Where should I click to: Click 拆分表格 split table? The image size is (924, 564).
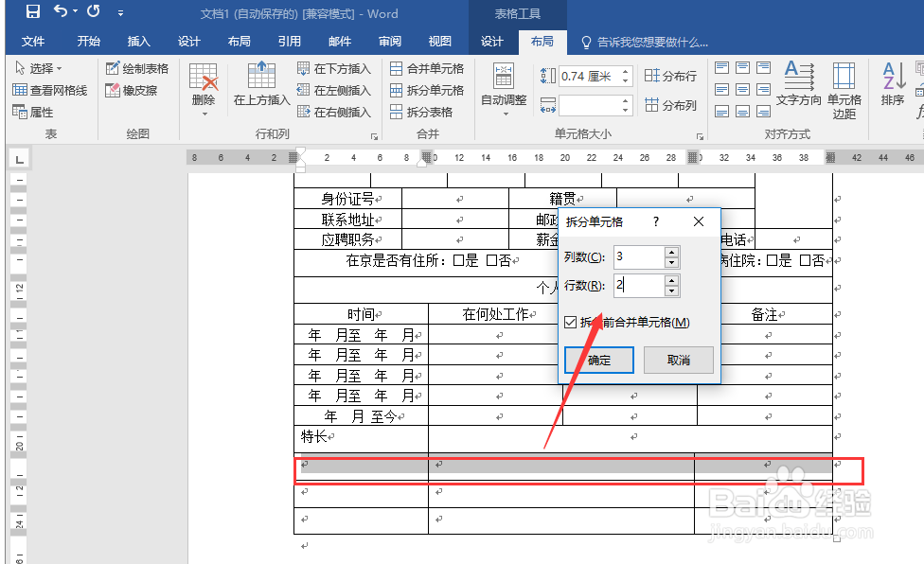pyautogui.click(x=421, y=112)
